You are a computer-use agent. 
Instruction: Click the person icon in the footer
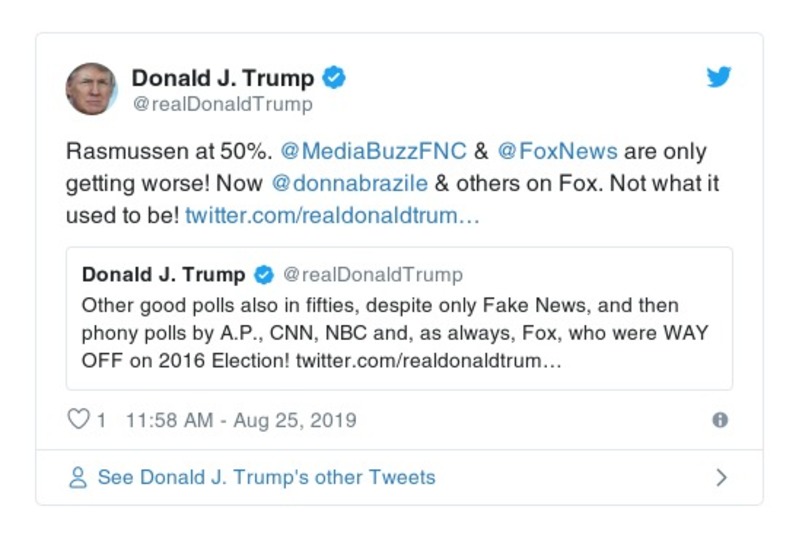click(x=78, y=477)
